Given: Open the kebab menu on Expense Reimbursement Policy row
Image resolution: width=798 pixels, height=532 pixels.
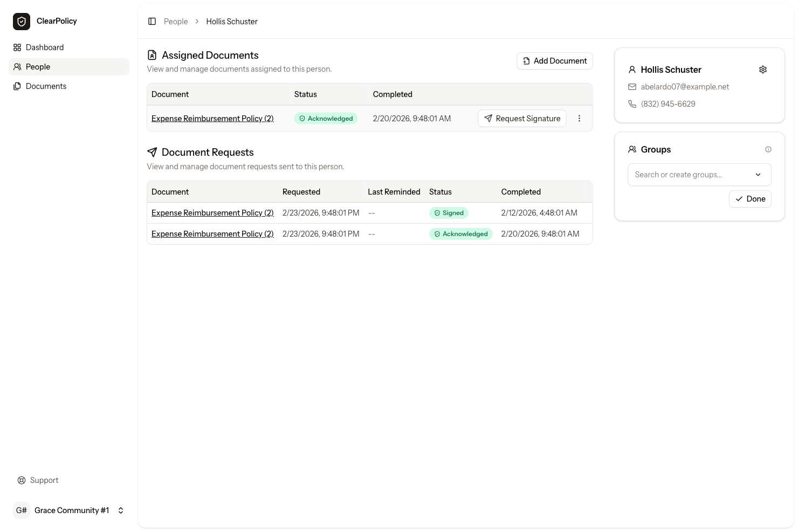Looking at the screenshot, I should click(579, 118).
